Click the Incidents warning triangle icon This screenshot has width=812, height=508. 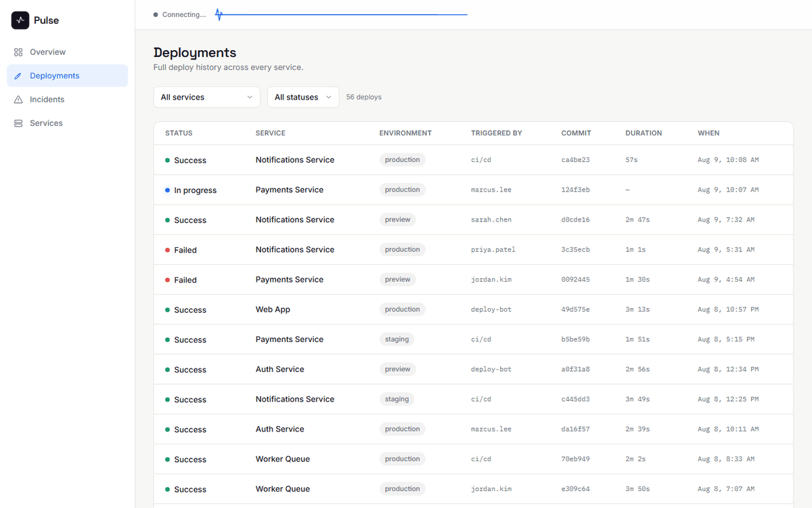18,100
